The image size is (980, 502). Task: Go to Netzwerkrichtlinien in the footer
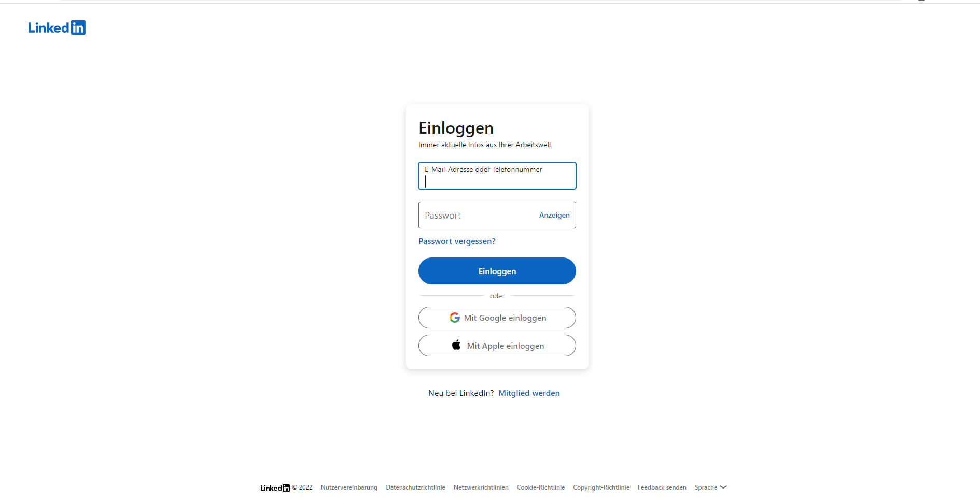click(x=481, y=487)
